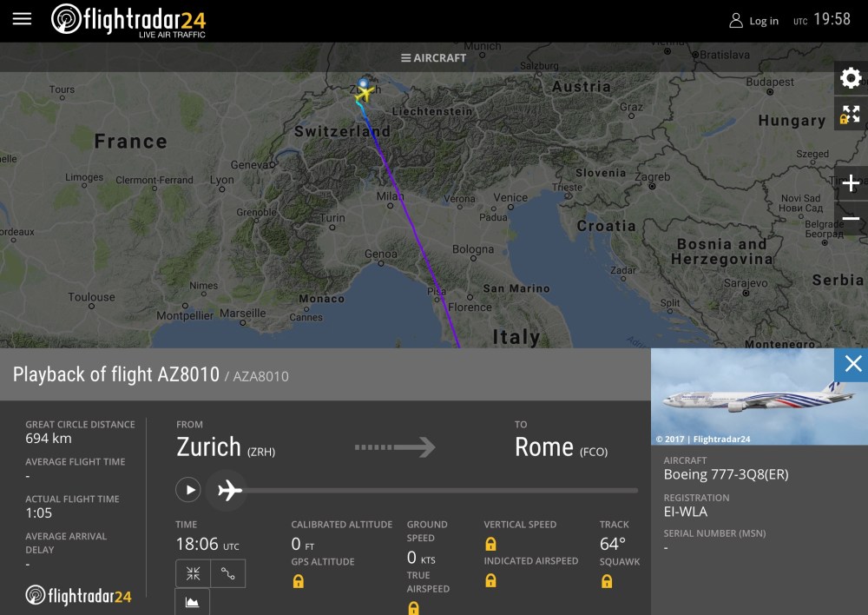This screenshot has height=615, width=868.
Task: Zoom out on the map
Action: (x=851, y=219)
